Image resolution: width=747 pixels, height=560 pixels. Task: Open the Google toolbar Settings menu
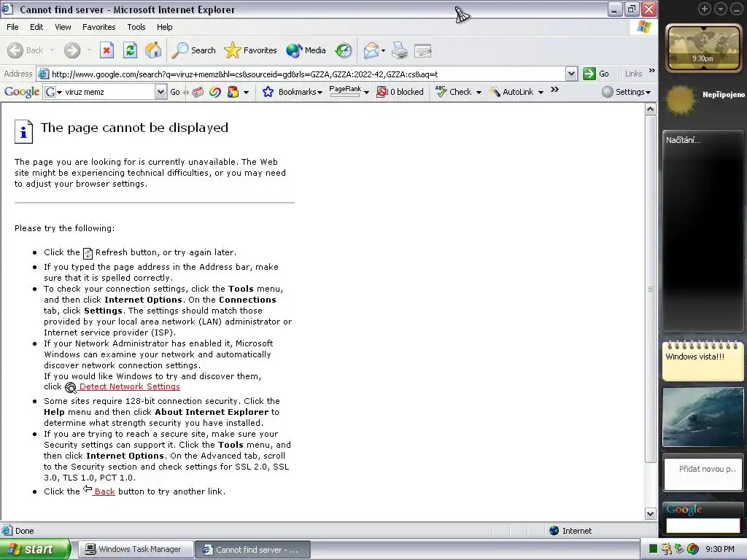[x=627, y=92]
